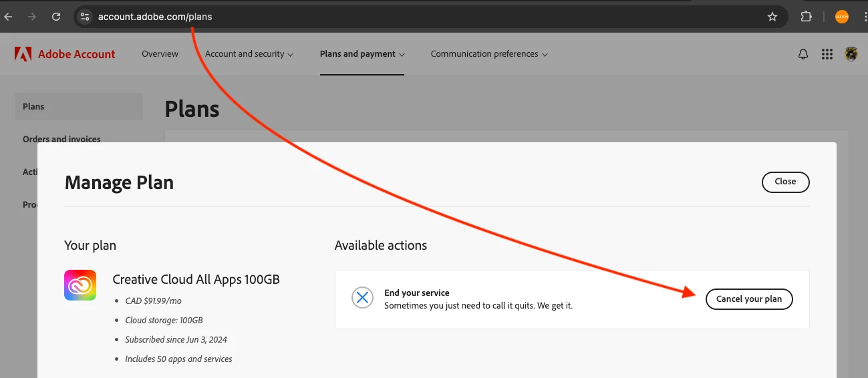Click the orange browser profile avatar

click(842, 17)
